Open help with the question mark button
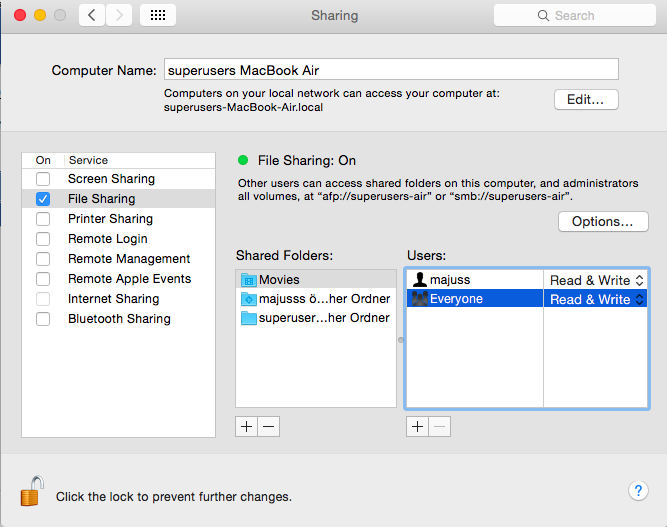Screen dimensions: 667x527 click(638, 491)
